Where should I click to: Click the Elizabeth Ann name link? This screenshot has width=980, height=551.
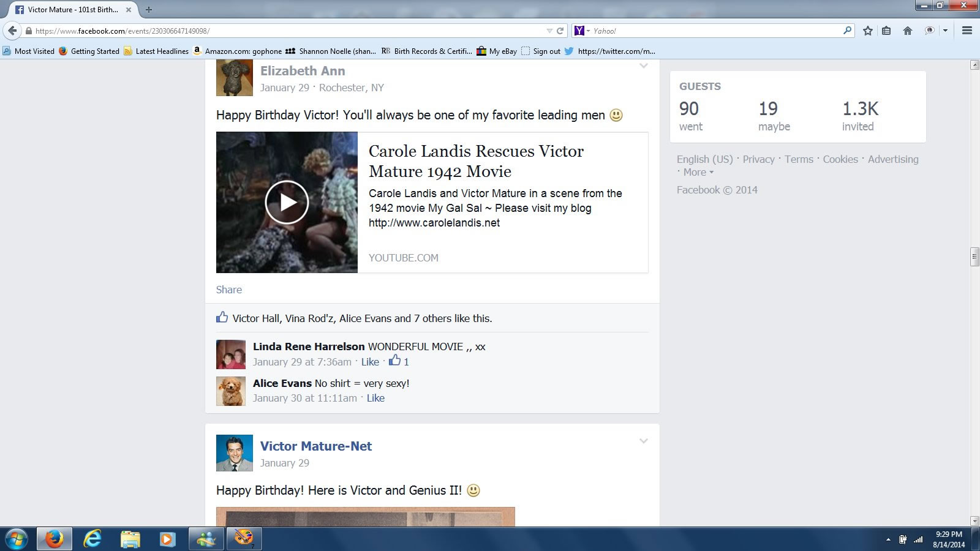coord(303,71)
